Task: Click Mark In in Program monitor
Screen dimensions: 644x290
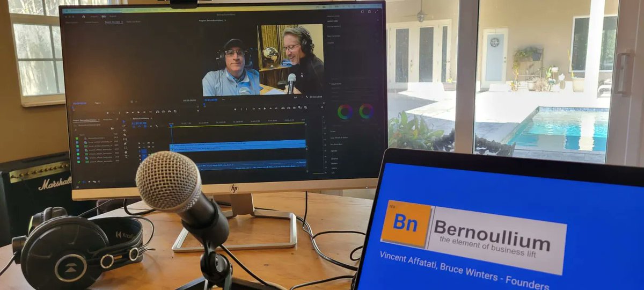Action: 241,109
